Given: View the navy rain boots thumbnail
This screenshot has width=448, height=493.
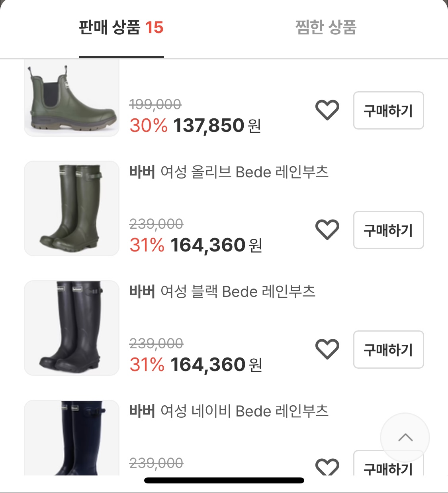Looking at the screenshot, I should pyautogui.click(x=72, y=438).
